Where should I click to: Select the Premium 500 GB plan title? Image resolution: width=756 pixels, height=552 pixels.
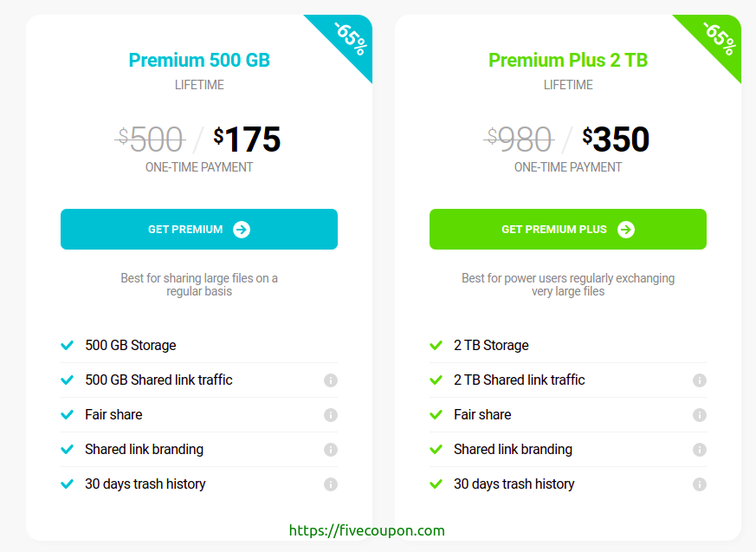click(x=199, y=61)
